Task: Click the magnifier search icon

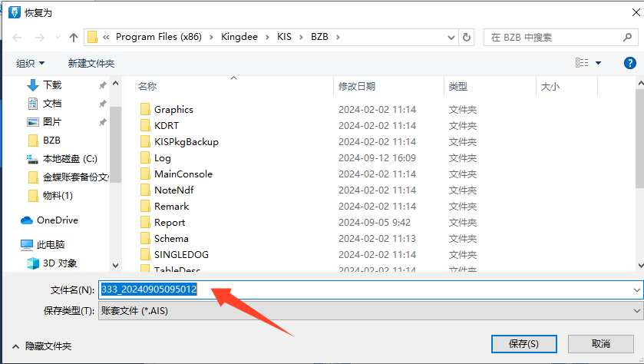Action: [627, 38]
